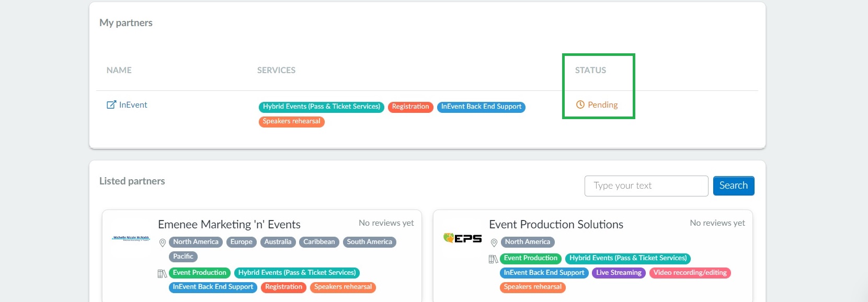Click the Search button
Screen dimensions: 868x302
(x=734, y=185)
